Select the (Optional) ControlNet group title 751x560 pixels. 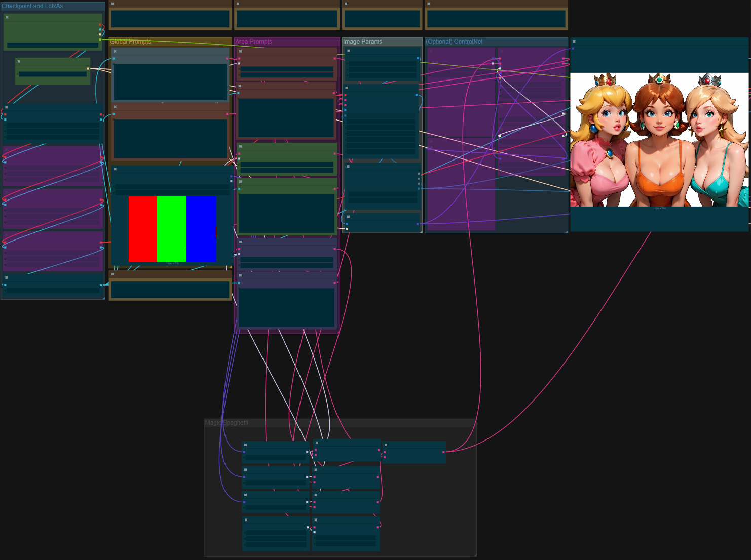pos(454,42)
